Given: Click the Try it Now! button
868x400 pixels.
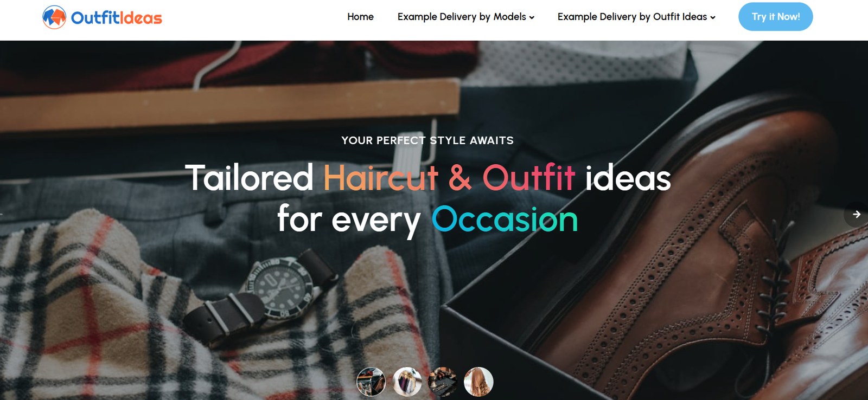Looking at the screenshot, I should tap(775, 17).
